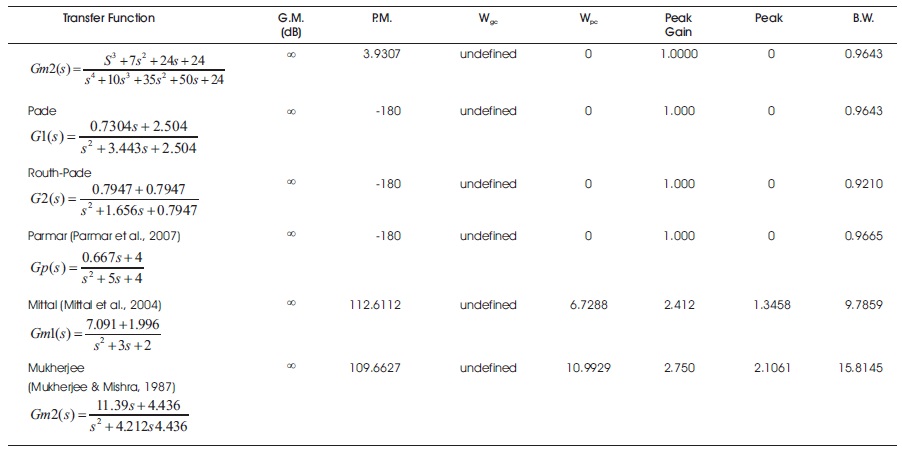Select the G.M. (dB) column header
The width and height of the screenshot is (902, 455).
point(291,25)
